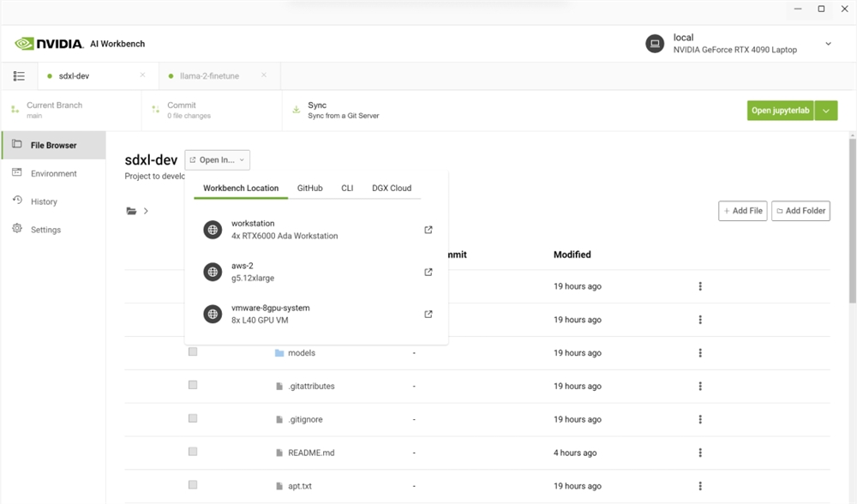Tick the checkbox for .gitattributes
Screen dimensions: 857x504
point(193,385)
